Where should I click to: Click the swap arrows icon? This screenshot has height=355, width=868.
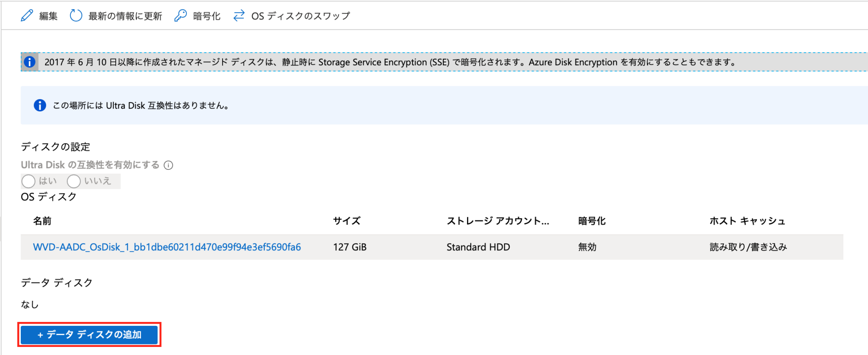239,16
